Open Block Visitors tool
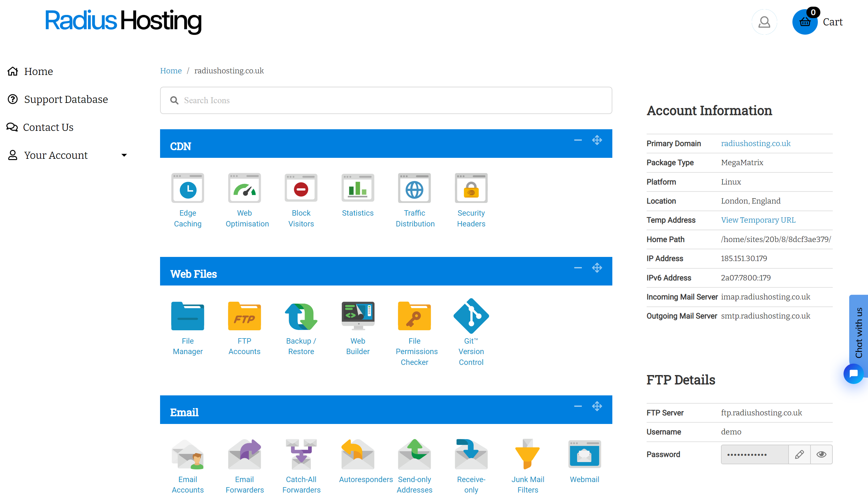The width and height of the screenshot is (868, 497). pos(301,200)
